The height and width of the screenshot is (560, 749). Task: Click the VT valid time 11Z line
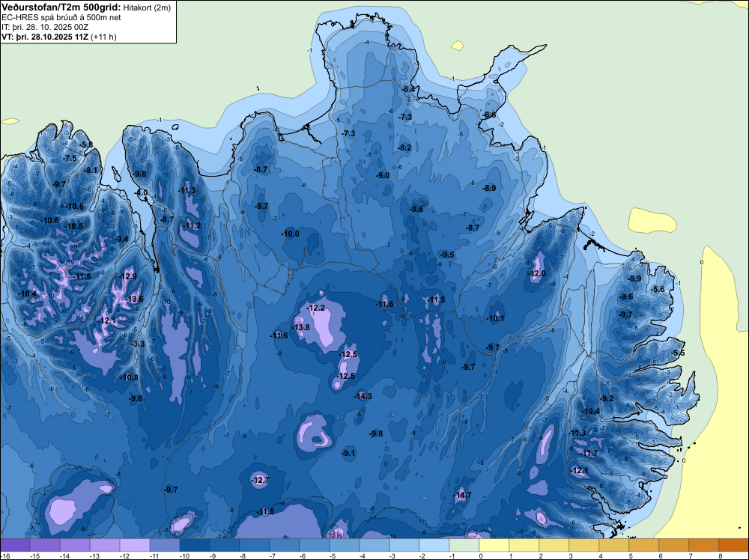[45, 37]
